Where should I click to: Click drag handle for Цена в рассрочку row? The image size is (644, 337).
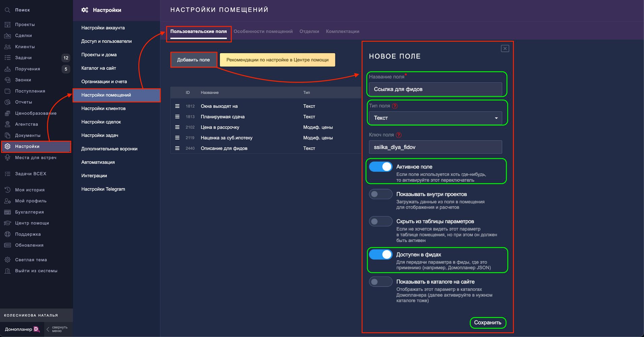(x=177, y=127)
